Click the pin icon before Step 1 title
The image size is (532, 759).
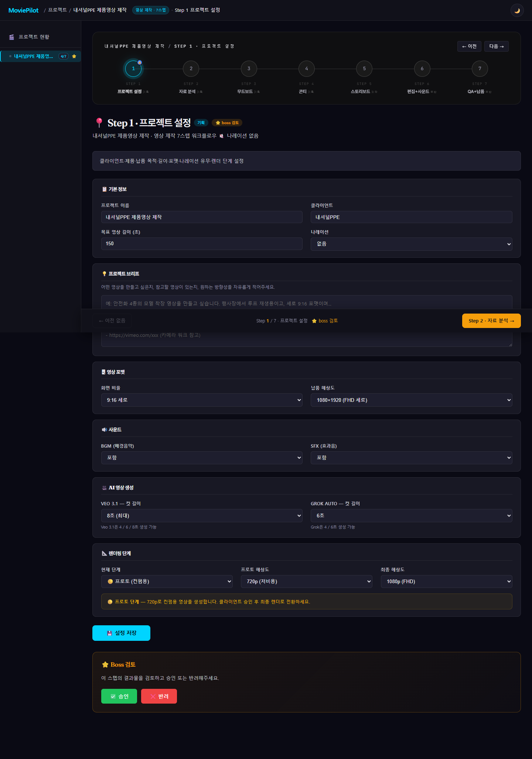[99, 123]
